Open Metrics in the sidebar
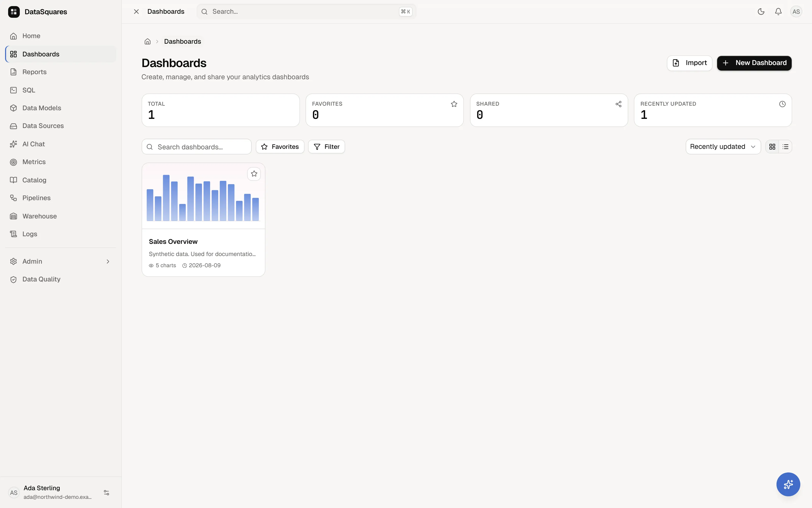The height and width of the screenshot is (508, 812). (60, 162)
